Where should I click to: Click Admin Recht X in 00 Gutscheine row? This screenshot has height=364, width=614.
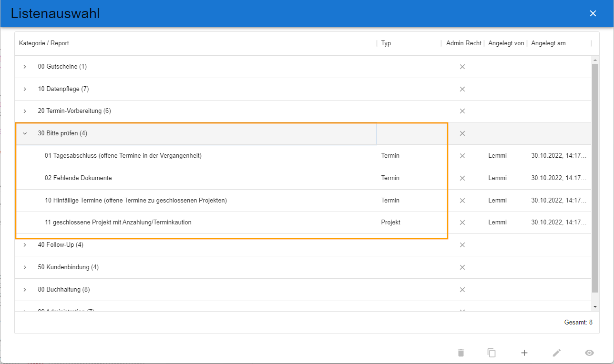462,67
